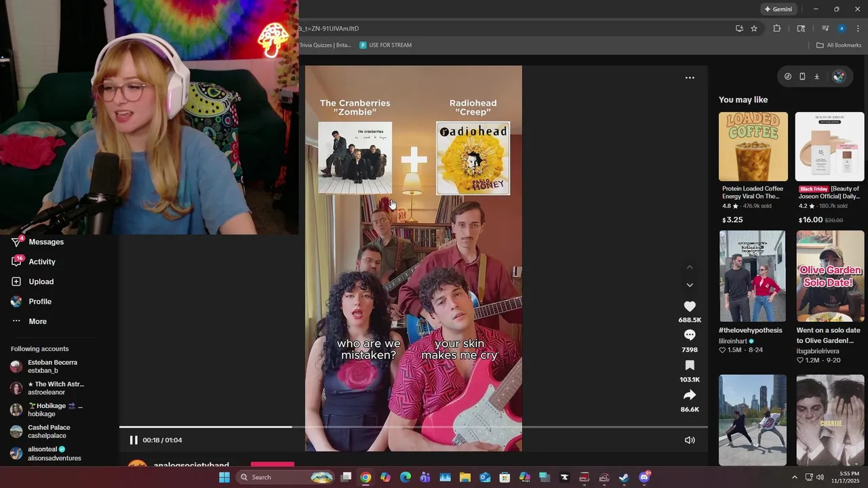Open the city dancing video thumbnail
This screenshot has width=868, height=488.
[753, 420]
